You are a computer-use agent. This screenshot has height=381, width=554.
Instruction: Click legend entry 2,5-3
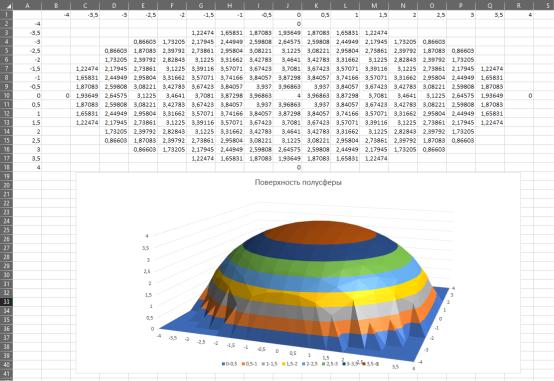coord(329,364)
